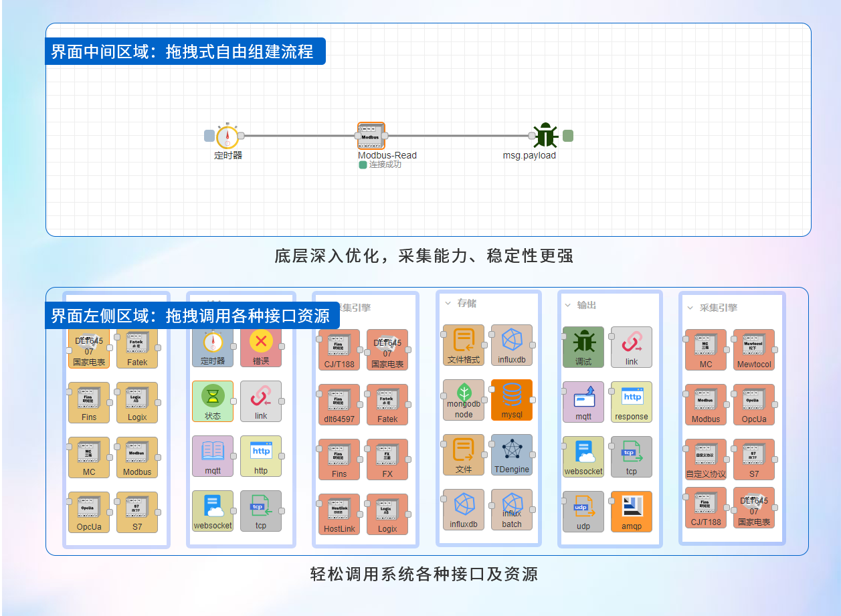The width and height of the screenshot is (841, 616).
Task: Select the mongodb node
Action: (x=464, y=400)
